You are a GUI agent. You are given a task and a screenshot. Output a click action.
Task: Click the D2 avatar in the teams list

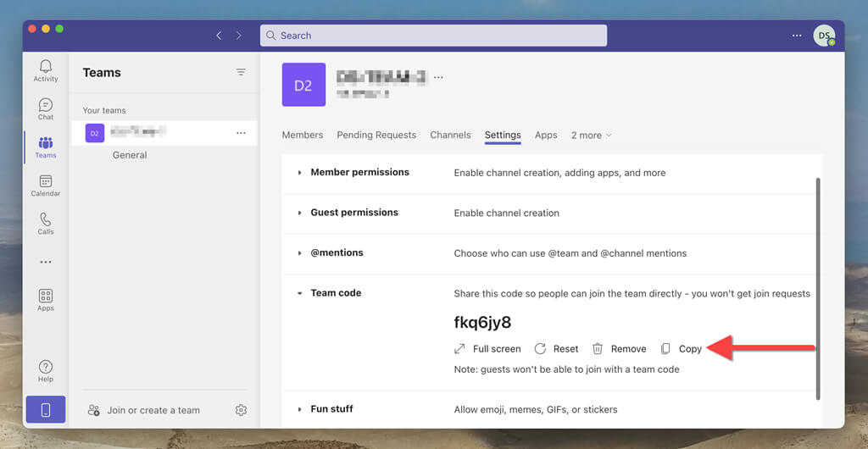[x=95, y=133]
